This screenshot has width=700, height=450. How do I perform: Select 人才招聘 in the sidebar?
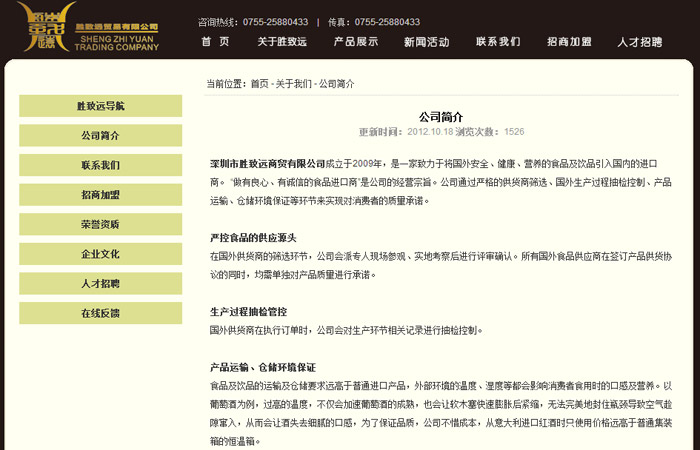tap(100, 283)
